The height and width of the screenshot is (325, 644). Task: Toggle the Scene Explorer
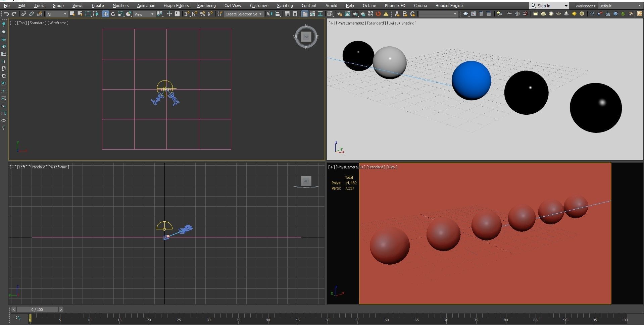pos(287,14)
